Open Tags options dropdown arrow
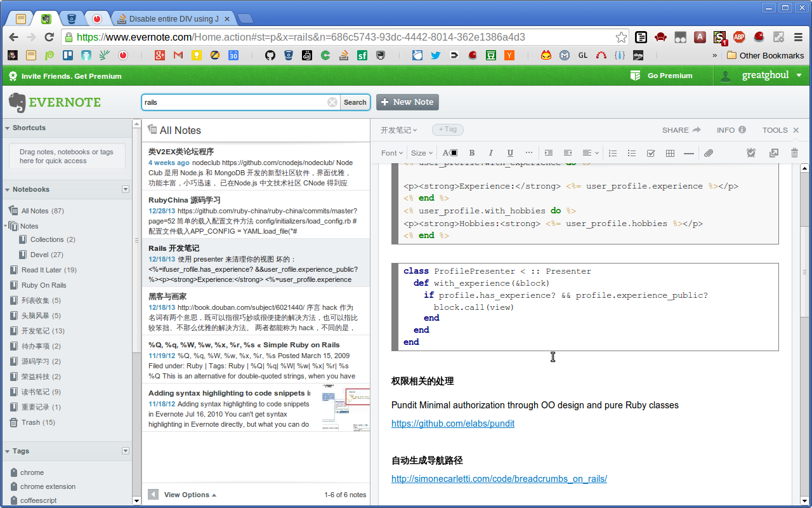 click(126, 451)
